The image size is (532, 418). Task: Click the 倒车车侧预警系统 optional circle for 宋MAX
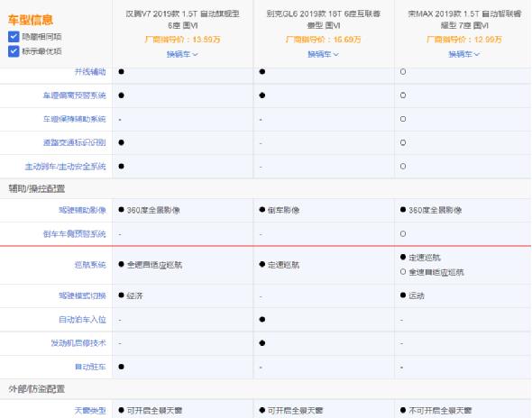click(403, 233)
